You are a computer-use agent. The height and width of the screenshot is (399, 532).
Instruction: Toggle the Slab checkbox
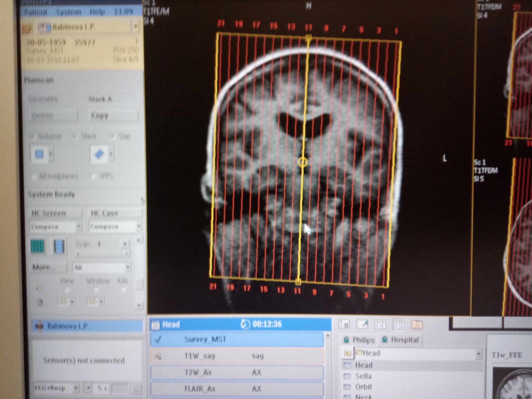(112, 136)
